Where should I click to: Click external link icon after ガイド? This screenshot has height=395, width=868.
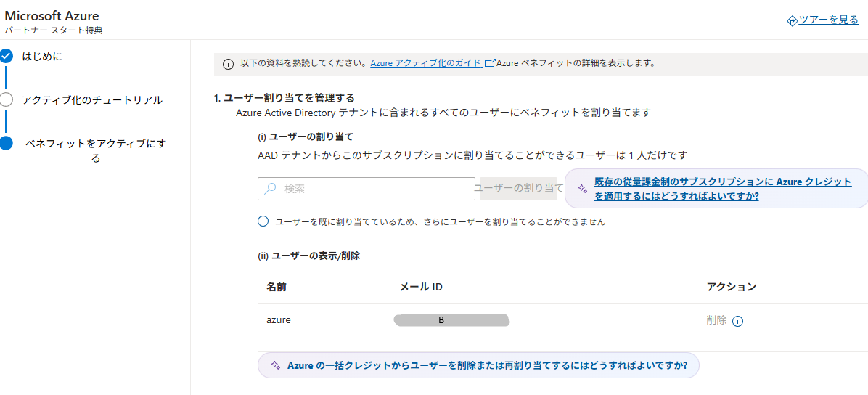pyautogui.click(x=489, y=63)
